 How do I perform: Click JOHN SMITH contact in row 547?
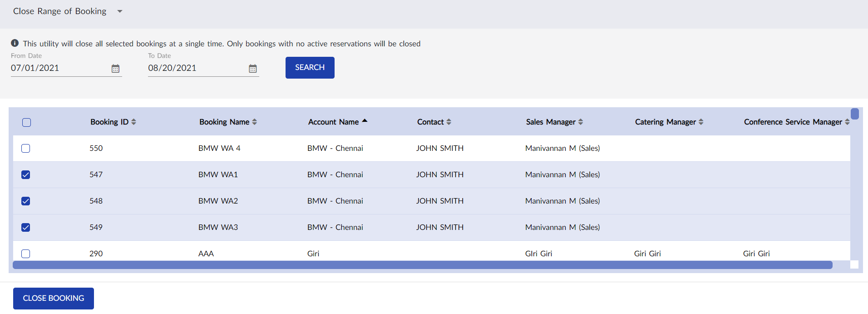point(440,174)
